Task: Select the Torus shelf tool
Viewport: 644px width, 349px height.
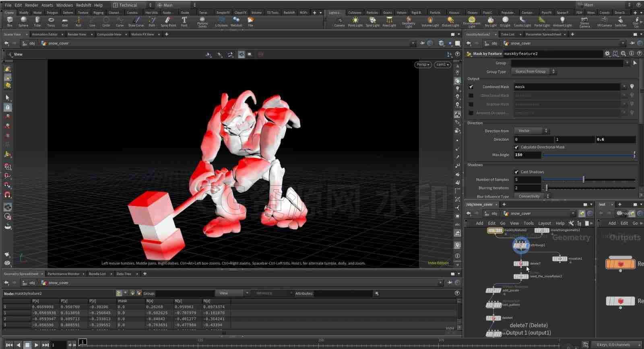Action: pyautogui.click(x=51, y=21)
